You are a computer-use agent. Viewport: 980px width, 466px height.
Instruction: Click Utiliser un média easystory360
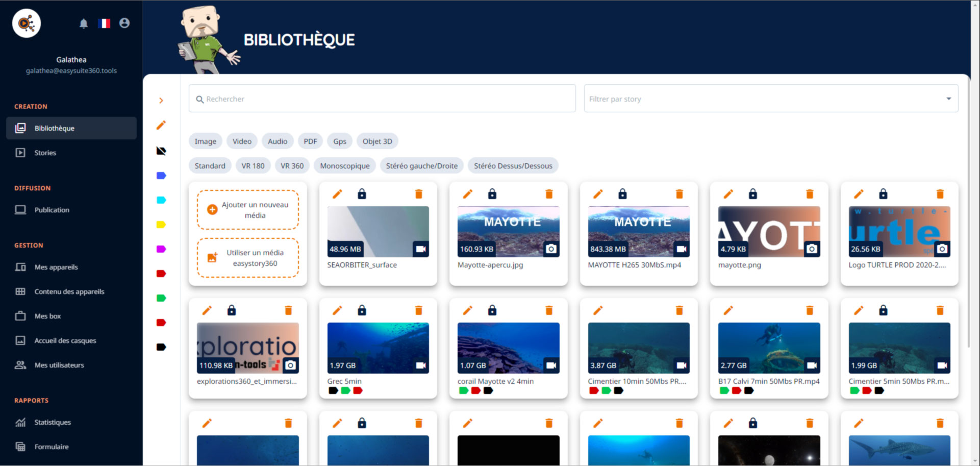(x=248, y=258)
